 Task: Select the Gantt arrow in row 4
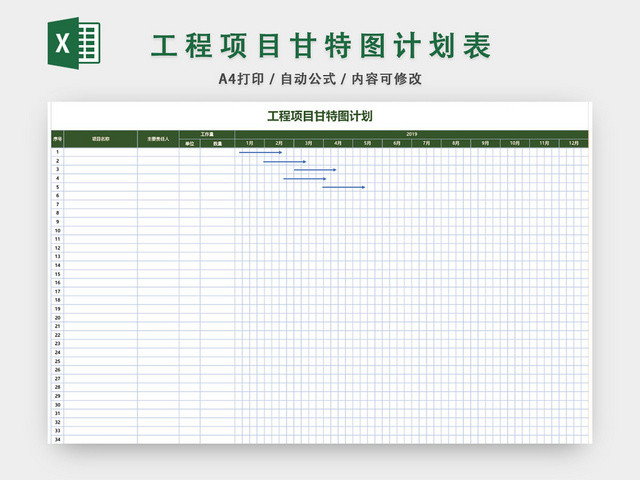pyautogui.click(x=304, y=179)
